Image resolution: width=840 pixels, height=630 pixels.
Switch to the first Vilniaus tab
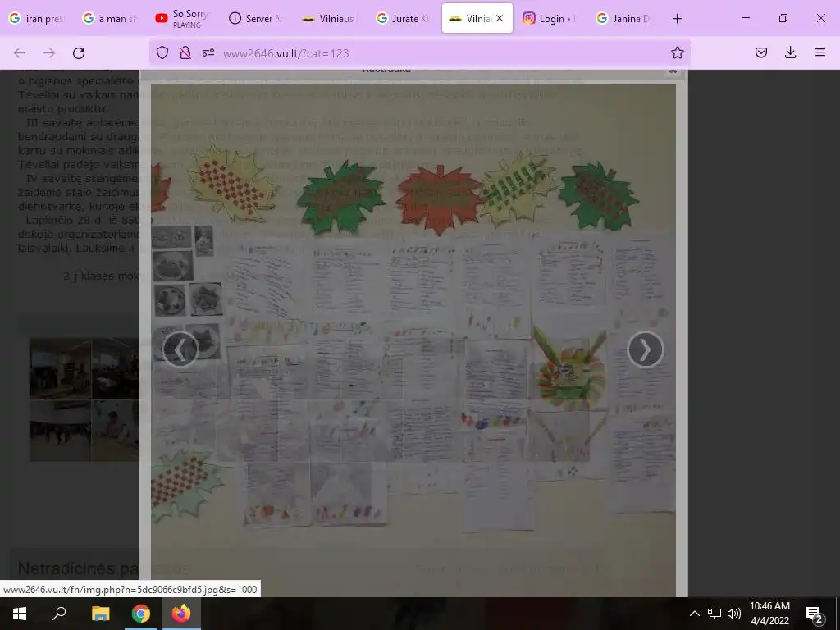point(330,19)
